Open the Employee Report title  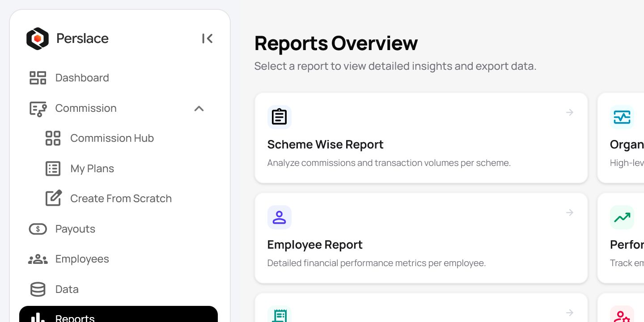coord(315,245)
